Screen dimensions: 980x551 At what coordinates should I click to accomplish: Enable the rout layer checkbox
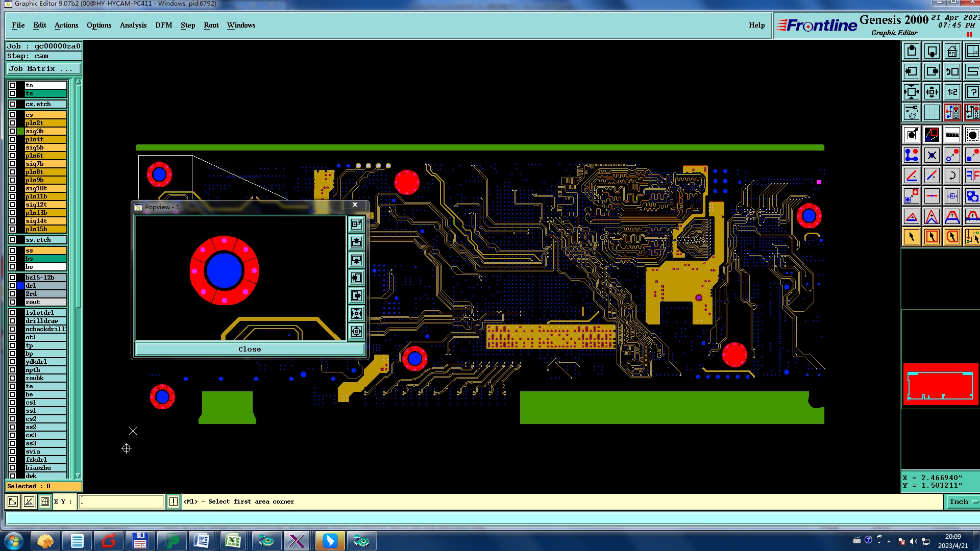click(12, 302)
